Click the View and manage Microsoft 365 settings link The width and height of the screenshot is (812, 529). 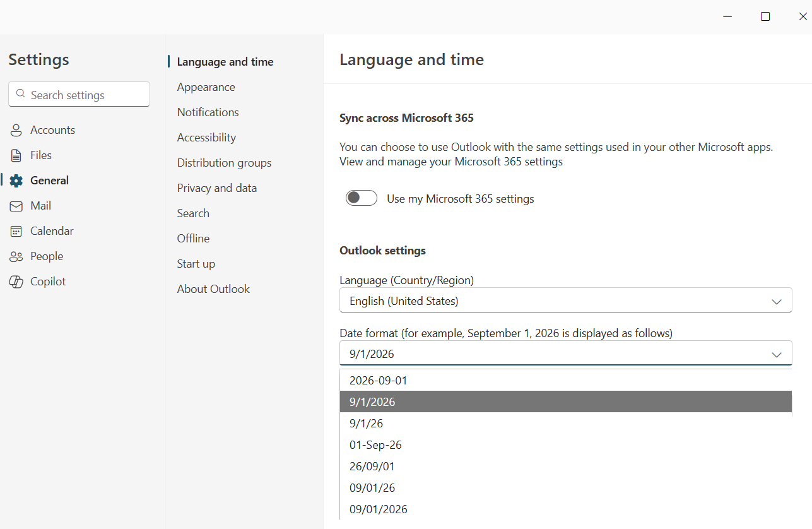click(x=450, y=161)
